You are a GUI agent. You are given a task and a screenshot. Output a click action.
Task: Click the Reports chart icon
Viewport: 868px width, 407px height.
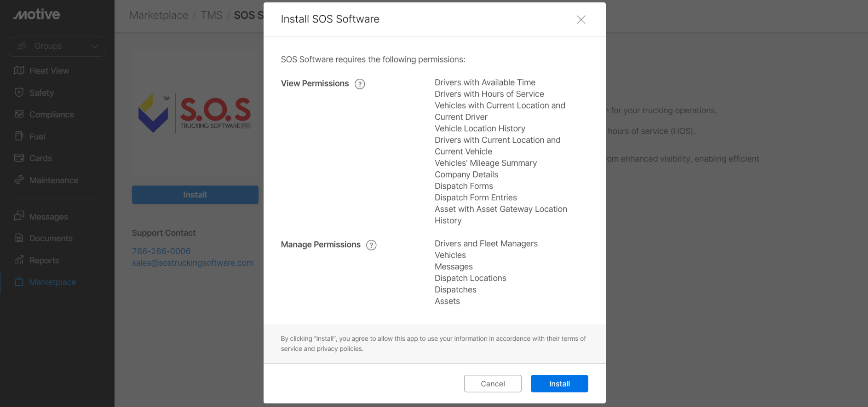[x=19, y=260]
